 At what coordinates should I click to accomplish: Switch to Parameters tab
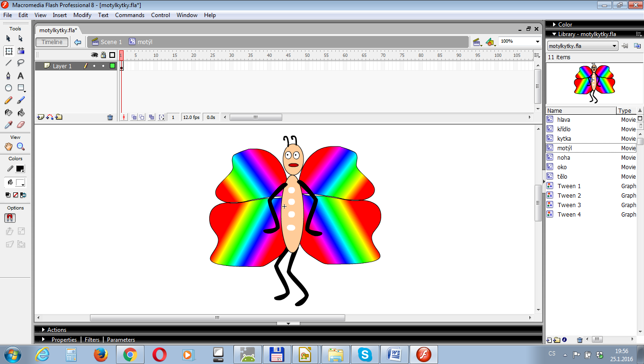pos(121,339)
